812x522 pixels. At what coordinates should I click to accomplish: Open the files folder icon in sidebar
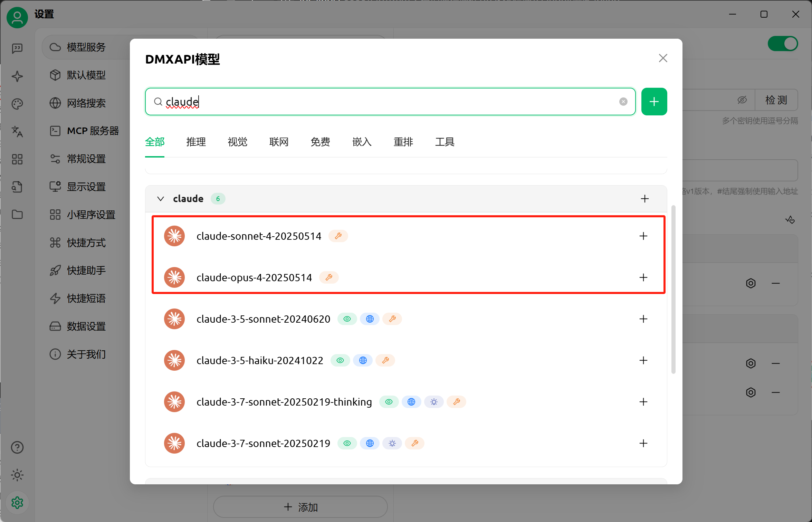pos(17,215)
